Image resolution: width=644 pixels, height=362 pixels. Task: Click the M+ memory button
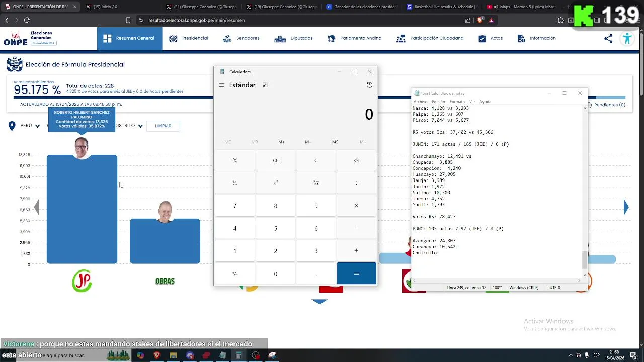tap(281, 142)
